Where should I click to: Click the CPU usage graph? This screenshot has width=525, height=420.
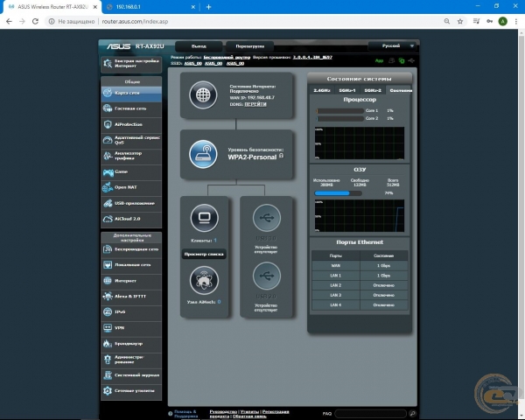(x=360, y=143)
